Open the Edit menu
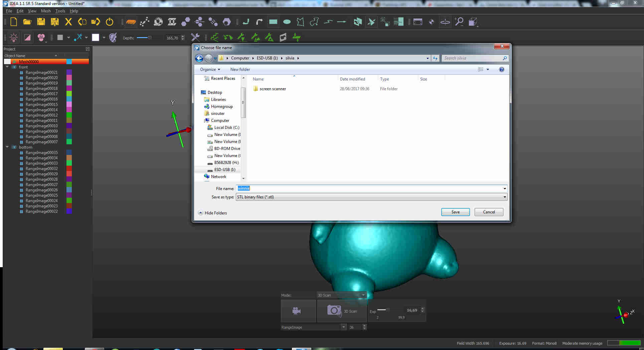The height and width of the screenshot is (350, 644). (20, 11)
